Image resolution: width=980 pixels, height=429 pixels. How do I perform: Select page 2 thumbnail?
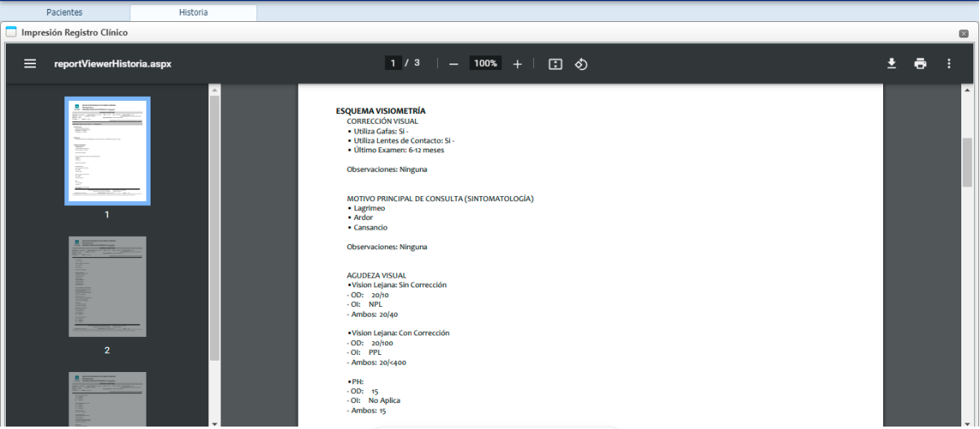point(107,287)
